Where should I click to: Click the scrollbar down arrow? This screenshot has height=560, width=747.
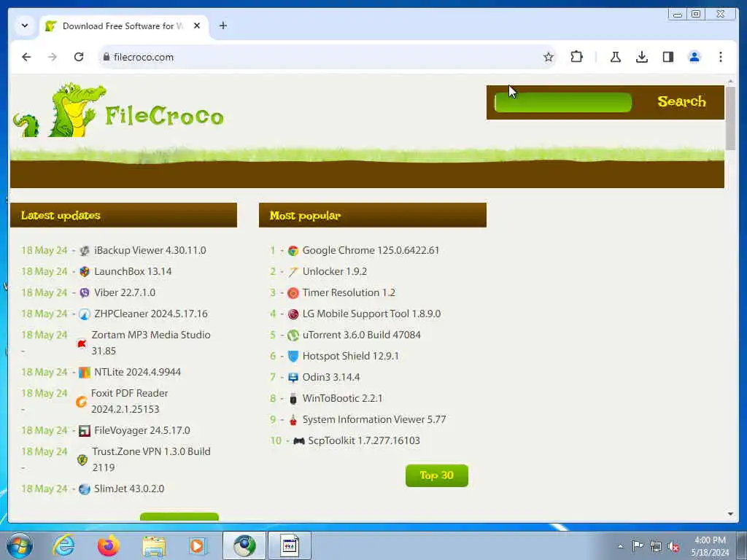point(730,514)
